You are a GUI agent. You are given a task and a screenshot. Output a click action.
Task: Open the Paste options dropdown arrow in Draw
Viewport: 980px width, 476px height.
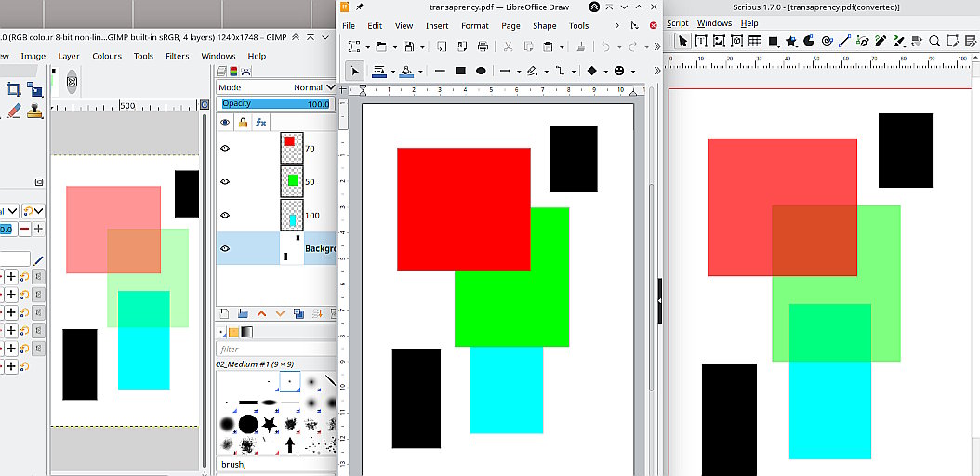coord(562,46)
